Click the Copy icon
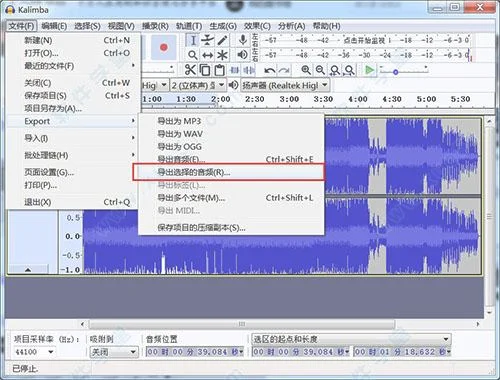The height and width of the screenshot is (380, 500). coord(205,70)
